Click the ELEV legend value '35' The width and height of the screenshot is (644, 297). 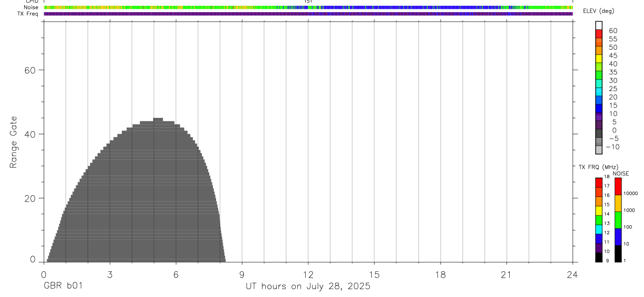coord(613,72)
